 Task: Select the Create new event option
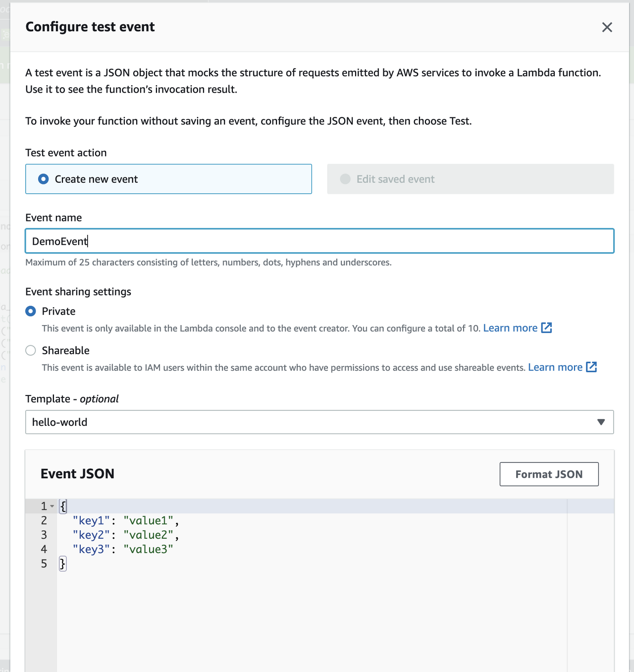(44, 179)
